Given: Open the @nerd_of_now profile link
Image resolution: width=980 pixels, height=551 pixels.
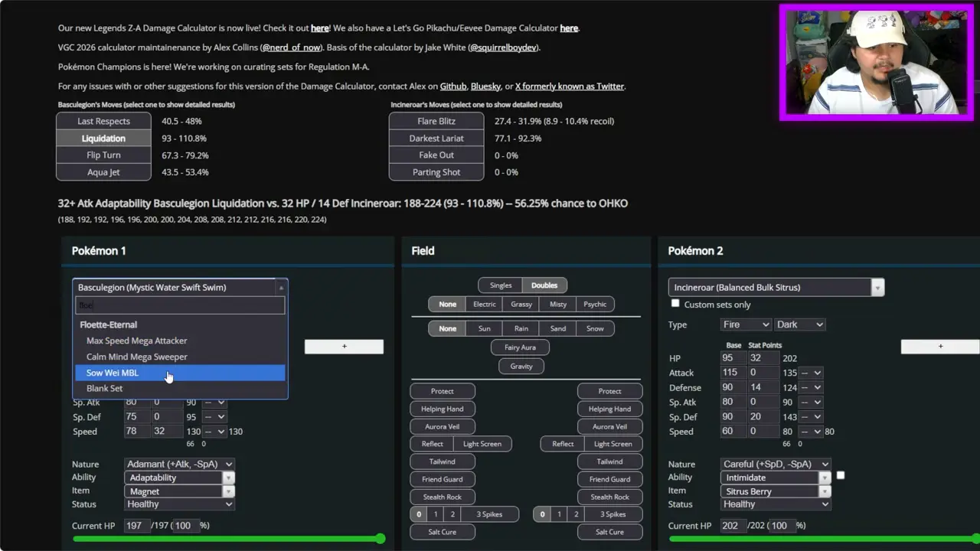Looking at the screenshot, I should (291, 47).
